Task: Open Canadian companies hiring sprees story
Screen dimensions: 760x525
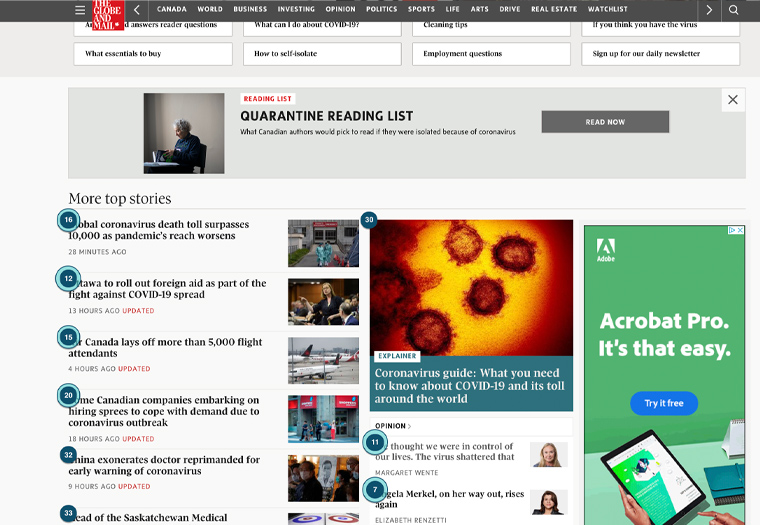Action: tap(164, 411)
